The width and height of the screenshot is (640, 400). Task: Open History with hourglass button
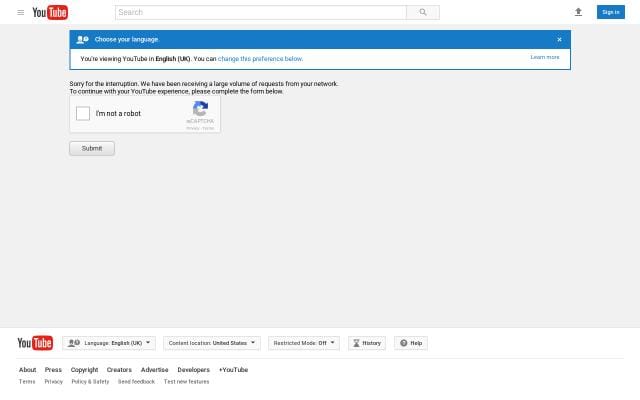pyautogui.click(x=367, y=343)
